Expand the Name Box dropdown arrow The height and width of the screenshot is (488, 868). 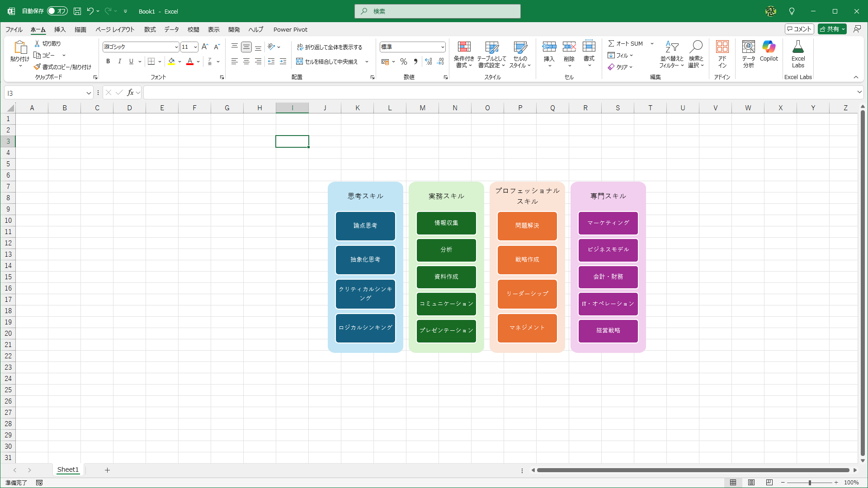[89, 93]
